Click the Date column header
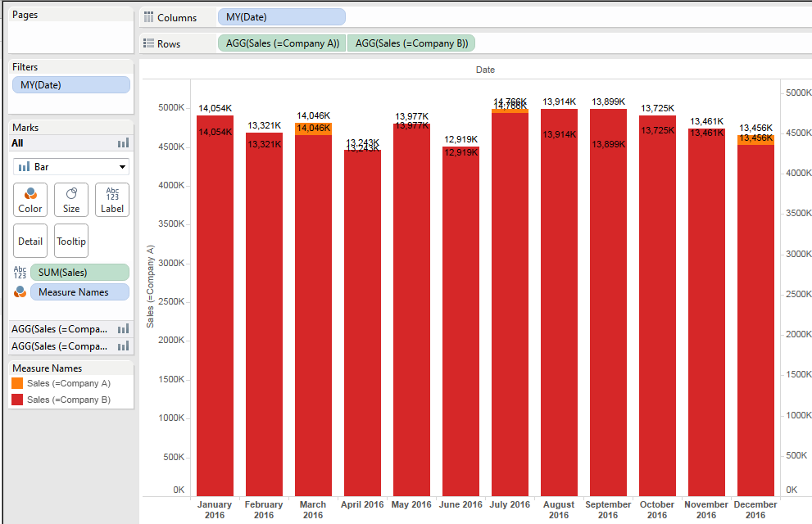Image resolution: width=812 pixels, height=524 pixels. [x=485, y=70]
